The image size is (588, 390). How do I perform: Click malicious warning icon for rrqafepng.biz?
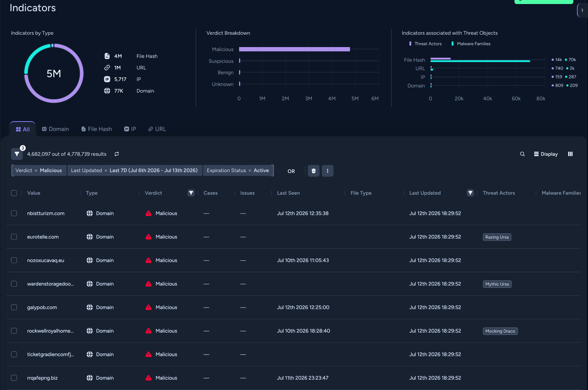[x=148, y=378]
